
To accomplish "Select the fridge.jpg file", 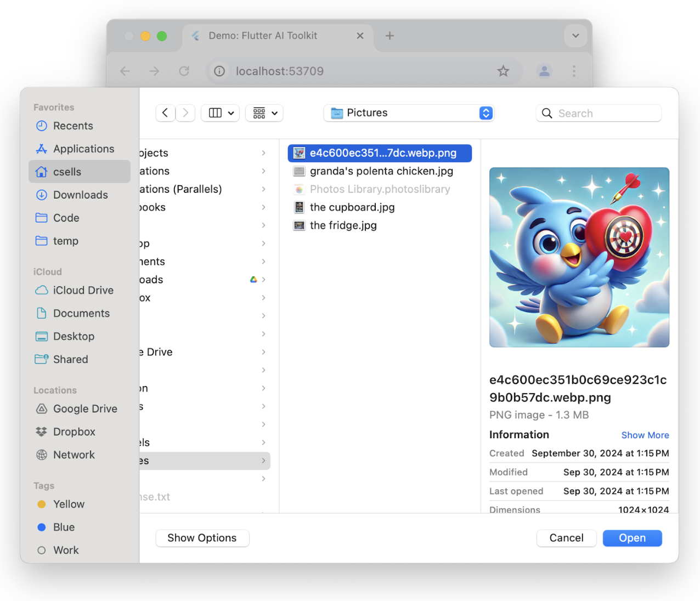I will tap(343, 226).
